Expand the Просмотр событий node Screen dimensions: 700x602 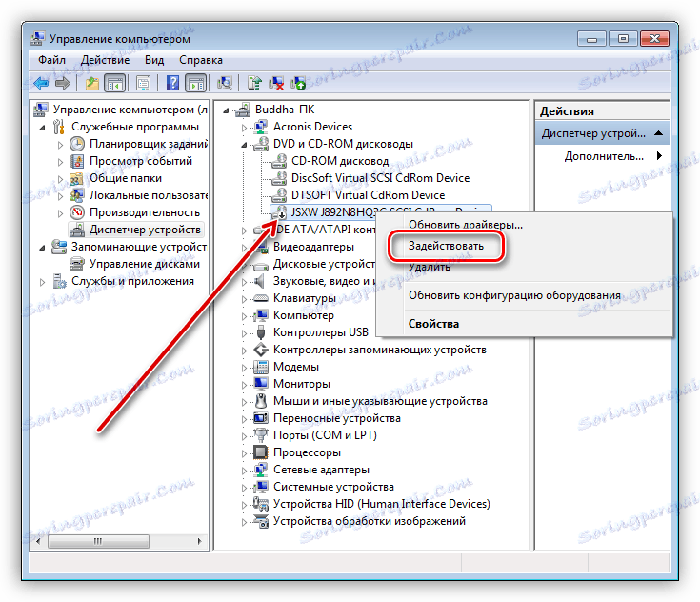[x=60, y=162]
